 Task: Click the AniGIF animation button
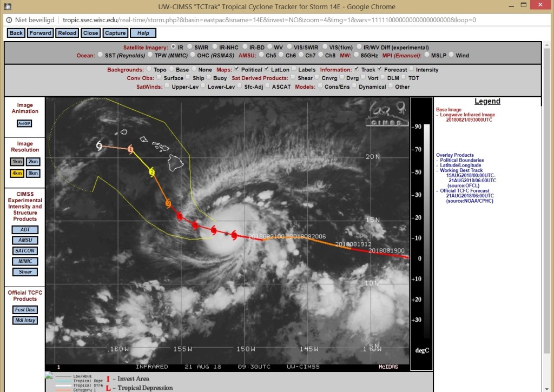(25, 123)
